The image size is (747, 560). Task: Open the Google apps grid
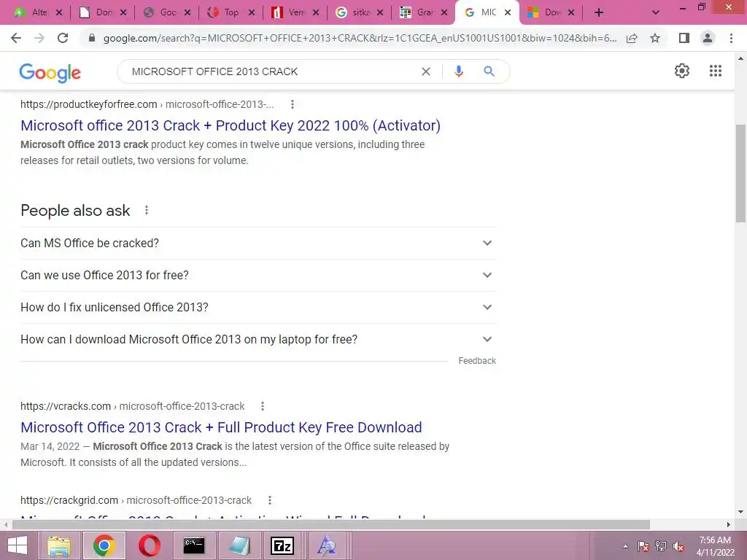click(715, 71)
